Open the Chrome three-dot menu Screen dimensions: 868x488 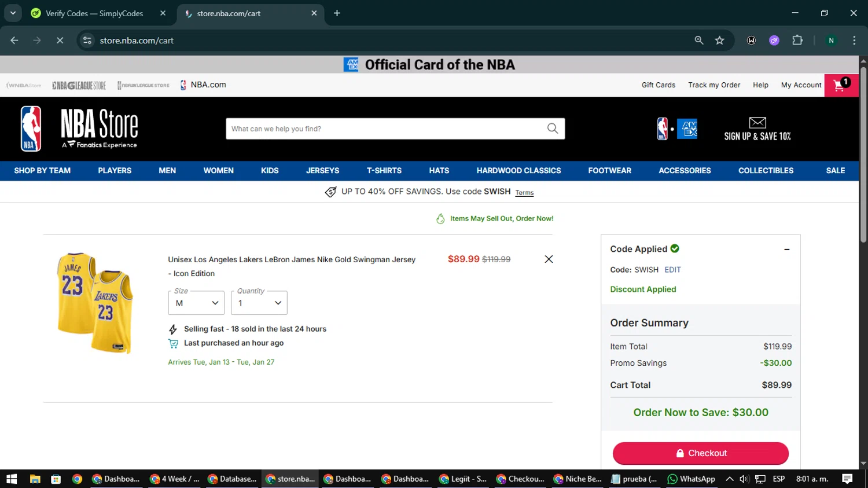click(854, 41)
